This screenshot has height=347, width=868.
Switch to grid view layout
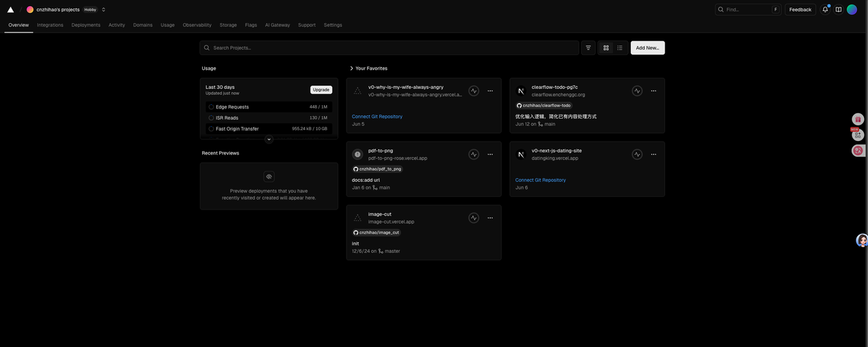[606, 48]
